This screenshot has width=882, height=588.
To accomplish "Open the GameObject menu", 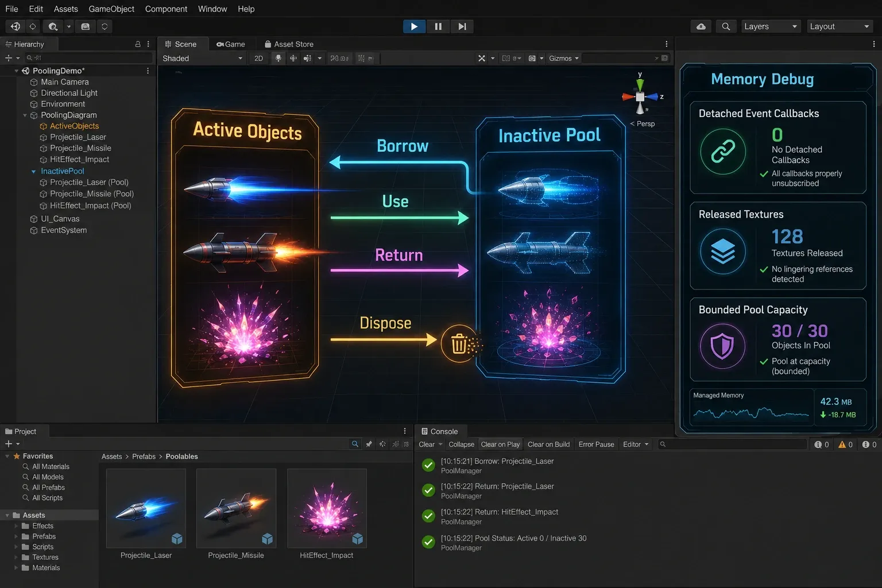I will 111,9.
